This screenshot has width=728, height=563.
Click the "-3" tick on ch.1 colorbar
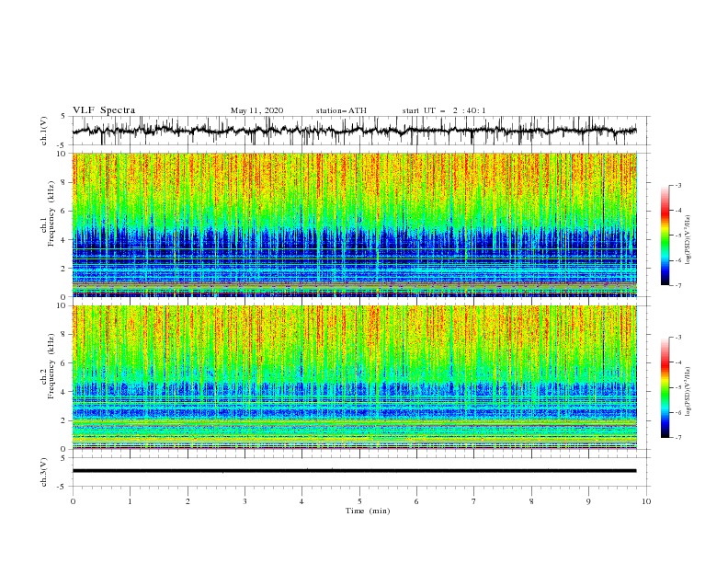tap(677, 185)
